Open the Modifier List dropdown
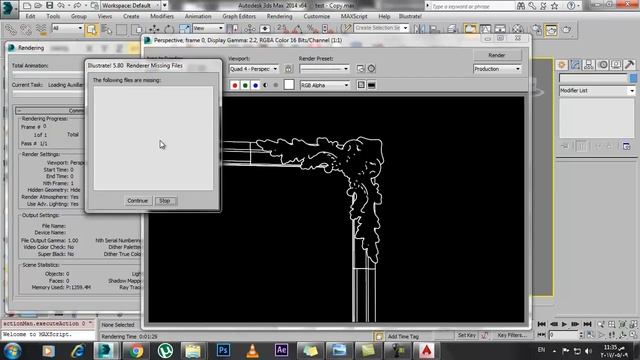 [x=597, y=90]
